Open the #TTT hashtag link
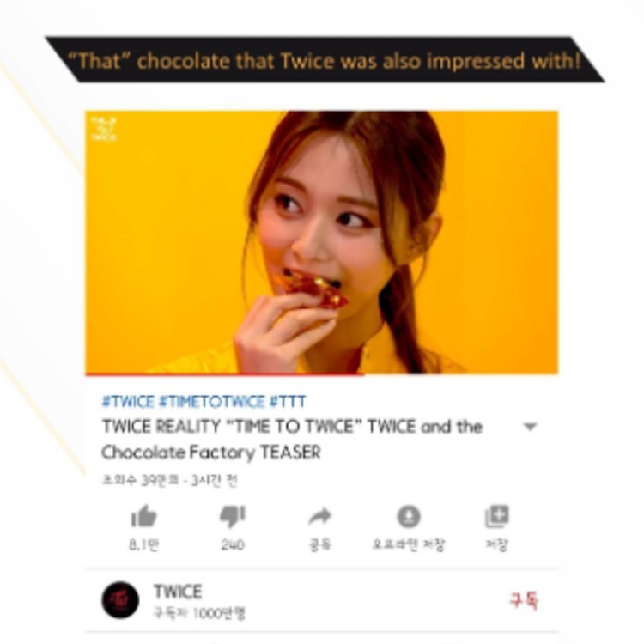The width and height of the screenshot is (644, 644). tap(288, 401)
